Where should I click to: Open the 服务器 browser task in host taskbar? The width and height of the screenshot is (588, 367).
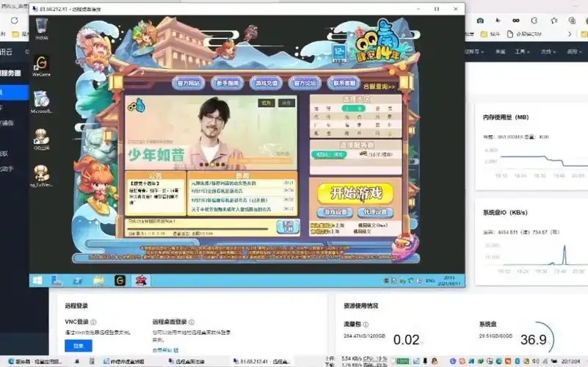pyautogui.click(x=36, y=361)
